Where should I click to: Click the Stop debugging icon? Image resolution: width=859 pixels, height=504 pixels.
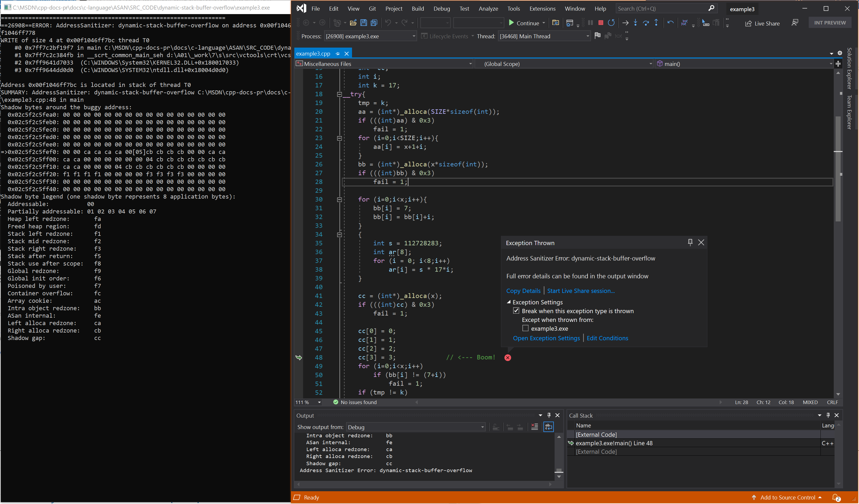601,23
